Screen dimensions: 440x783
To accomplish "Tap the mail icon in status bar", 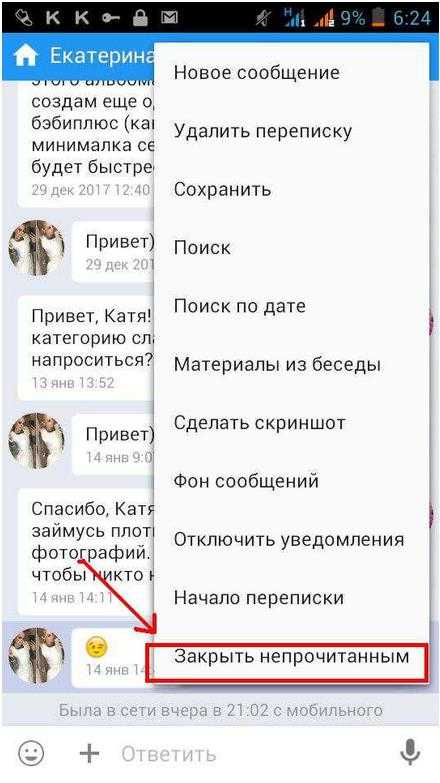I will 169,18.
